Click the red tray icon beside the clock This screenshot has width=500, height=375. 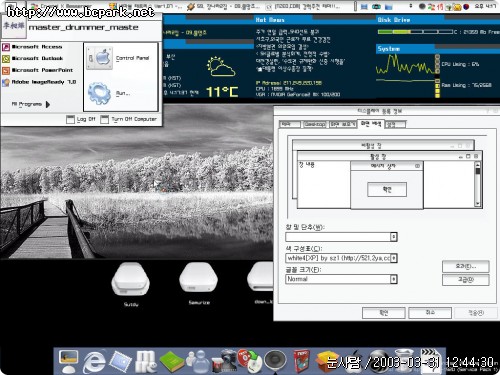coord(466,6)
